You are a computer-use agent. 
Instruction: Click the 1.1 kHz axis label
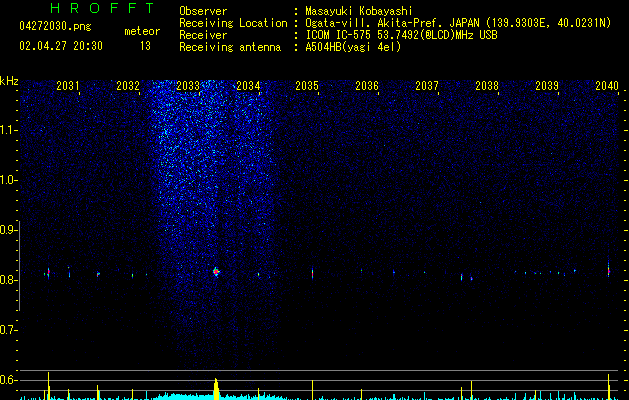(7, 130)
